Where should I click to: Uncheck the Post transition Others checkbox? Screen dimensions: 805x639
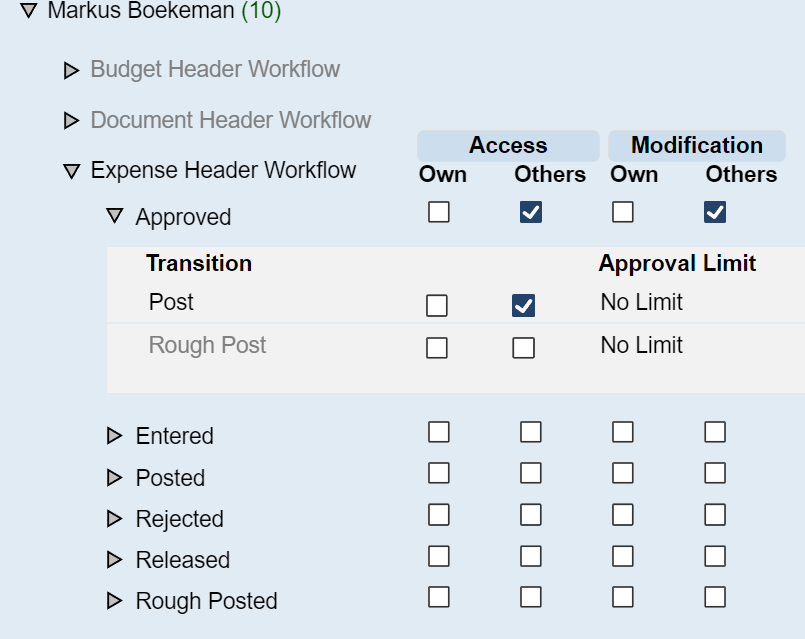523,306
